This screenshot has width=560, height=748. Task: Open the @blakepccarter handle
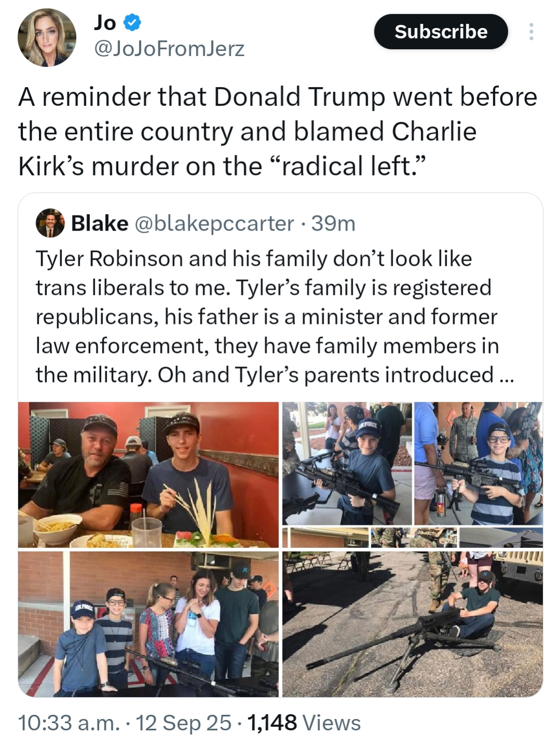click(214, 223)
